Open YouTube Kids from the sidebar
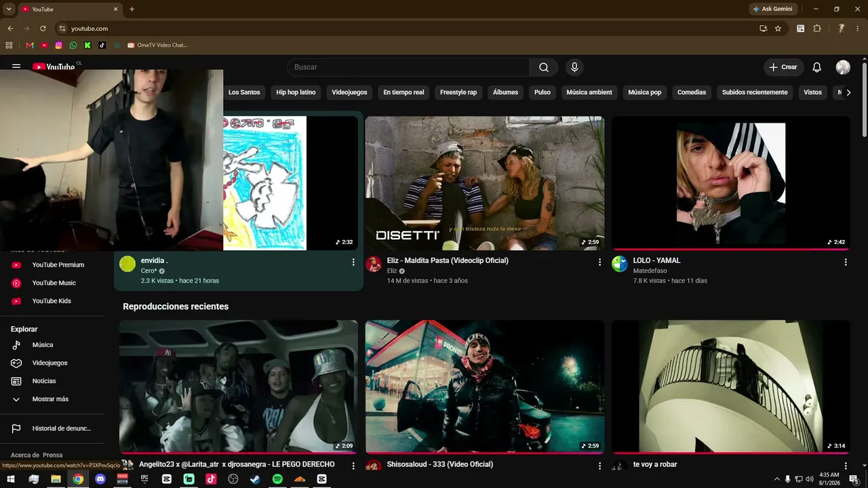This screenshot has height=488, width=868. [x=52, y=301]
